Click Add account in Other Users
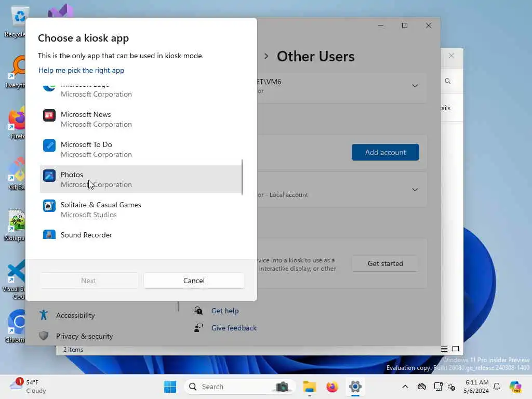 pyautogui.click(x=385, y=152)
